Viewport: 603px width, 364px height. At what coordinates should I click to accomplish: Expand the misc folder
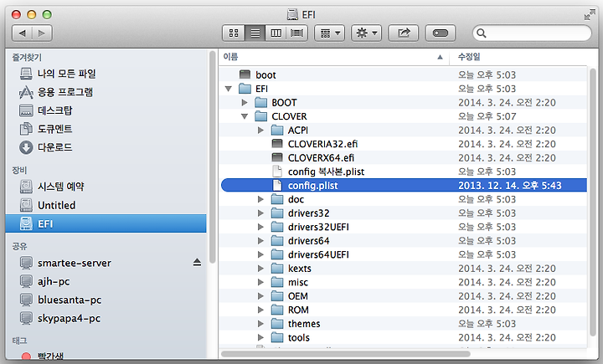click(260, 283)
